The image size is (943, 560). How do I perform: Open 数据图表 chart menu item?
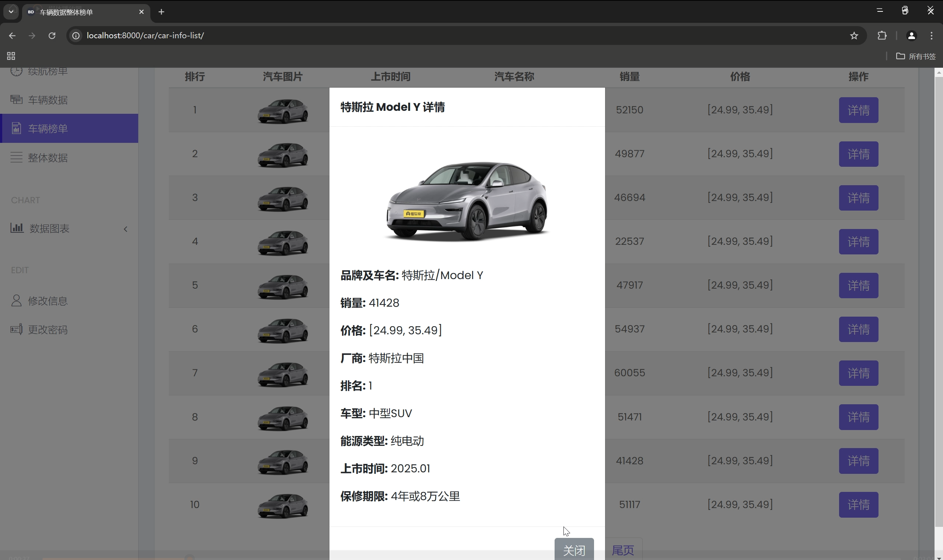[x=69, y=228]
